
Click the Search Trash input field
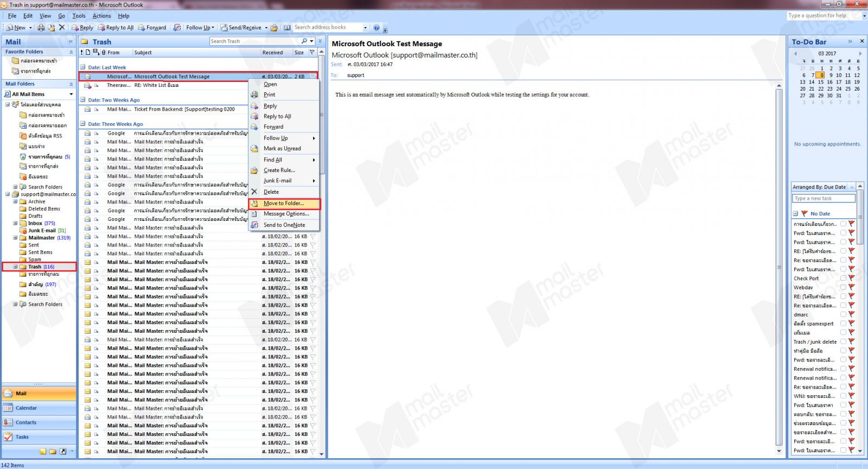click(254, 41)
